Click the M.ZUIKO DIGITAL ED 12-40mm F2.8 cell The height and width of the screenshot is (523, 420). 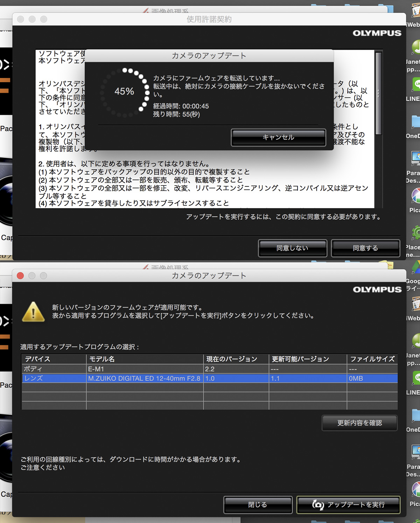[x=145, y=378]
